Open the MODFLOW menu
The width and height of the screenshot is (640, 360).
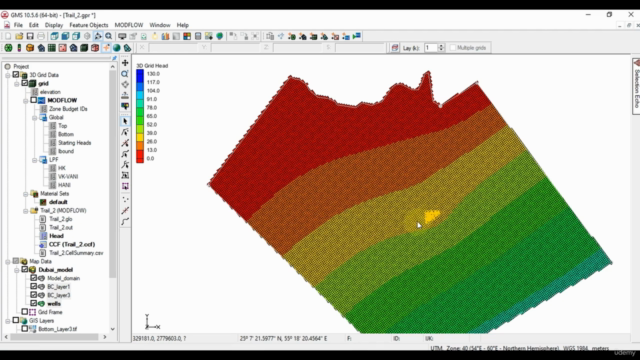tap(129, 25)
